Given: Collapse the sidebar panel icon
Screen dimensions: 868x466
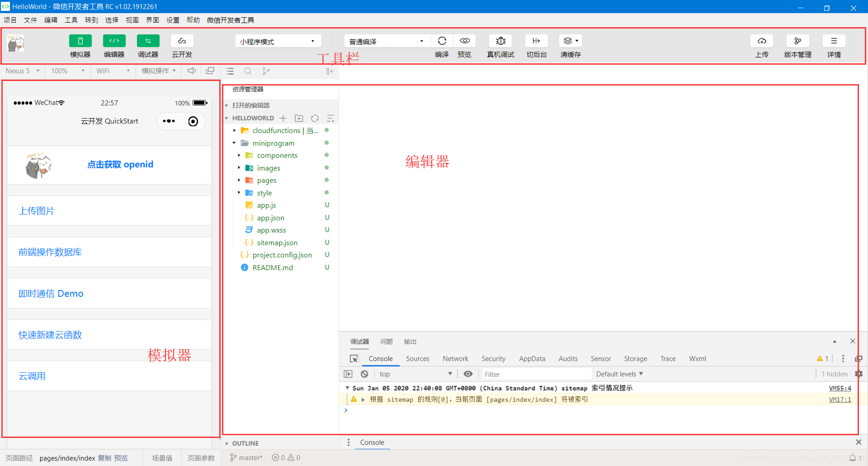Looking at the screenshot, I should pyautogui.click(x=330, y=71).
